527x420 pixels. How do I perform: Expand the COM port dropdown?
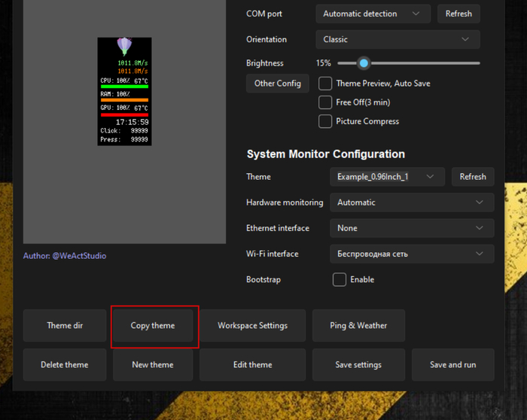click(x=373, y=14)
